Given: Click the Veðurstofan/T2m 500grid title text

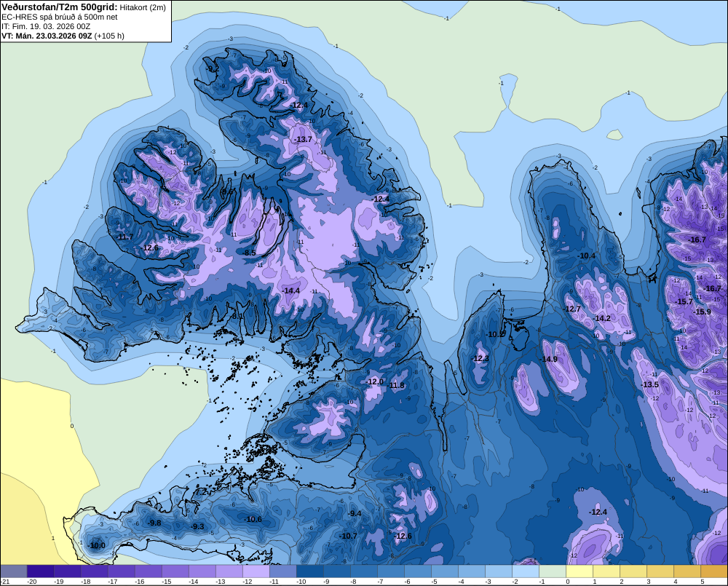Looking at the screenshot, I should pyautogui.click(x=60, y=7).
